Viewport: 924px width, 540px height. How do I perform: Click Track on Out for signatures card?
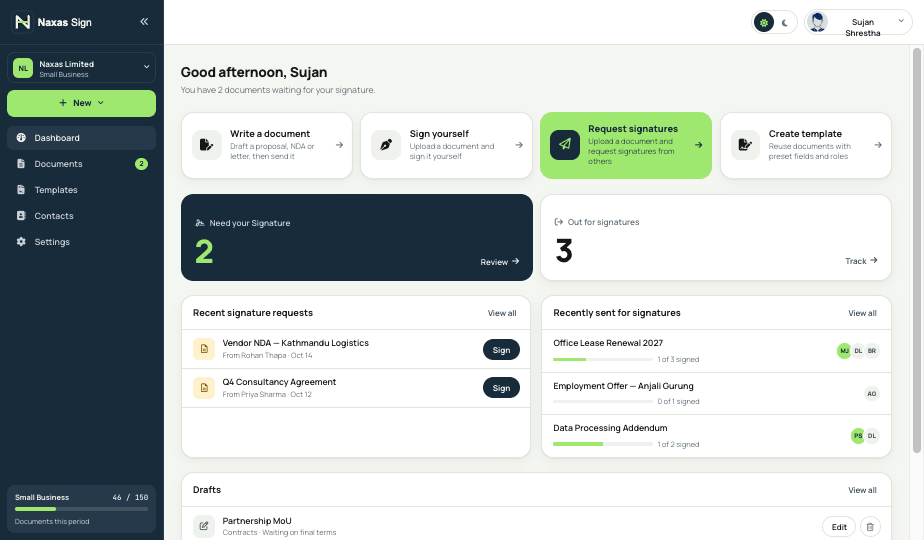pos(861,261)
